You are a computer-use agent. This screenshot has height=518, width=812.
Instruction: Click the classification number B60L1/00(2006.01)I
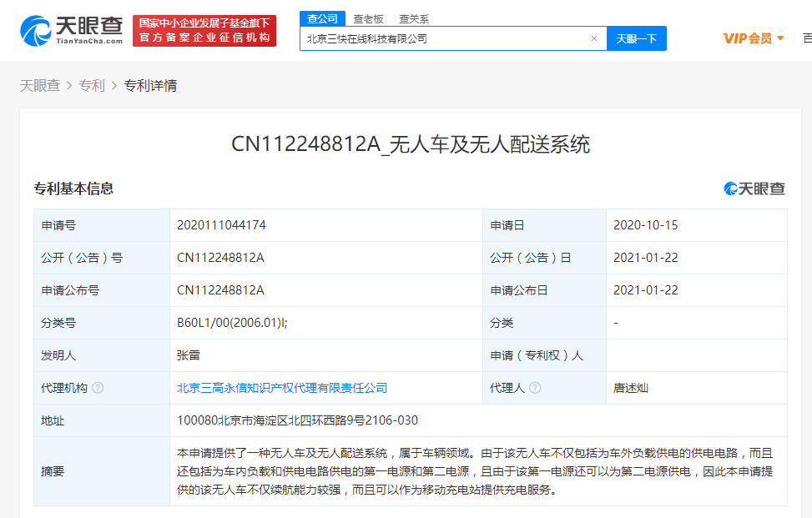pyautogui.click(x=232, y=323)
